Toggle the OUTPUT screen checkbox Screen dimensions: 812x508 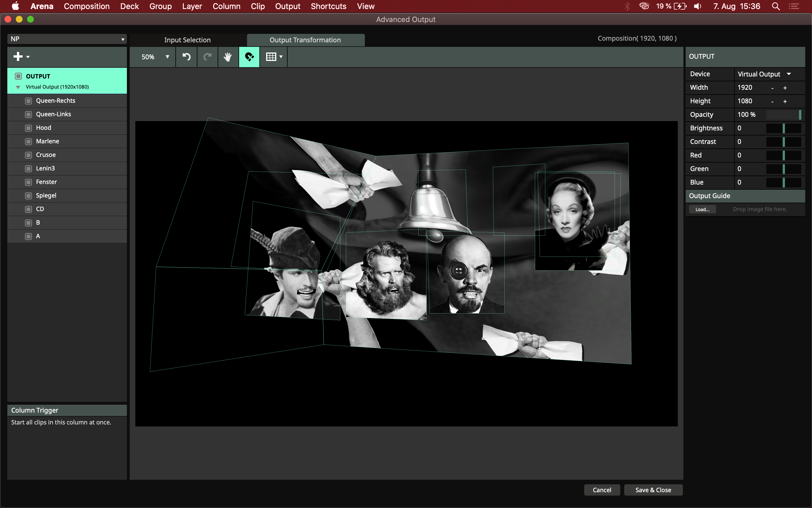click(18, 76)
